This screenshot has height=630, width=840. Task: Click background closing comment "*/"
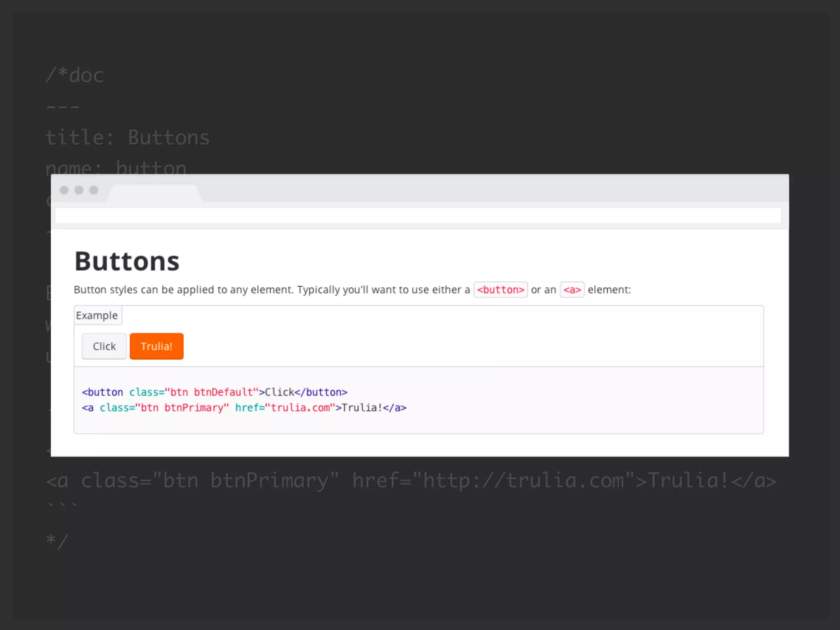click(x=57, y=541)
